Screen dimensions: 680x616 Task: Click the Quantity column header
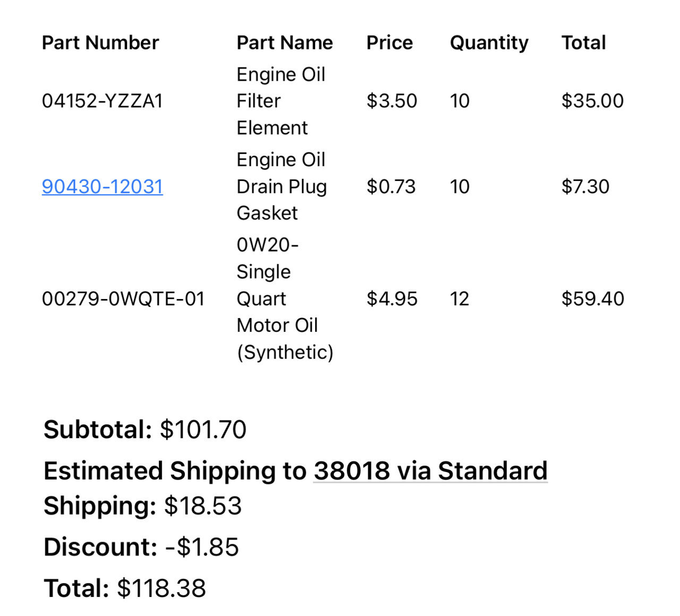[x=489, y=43]
